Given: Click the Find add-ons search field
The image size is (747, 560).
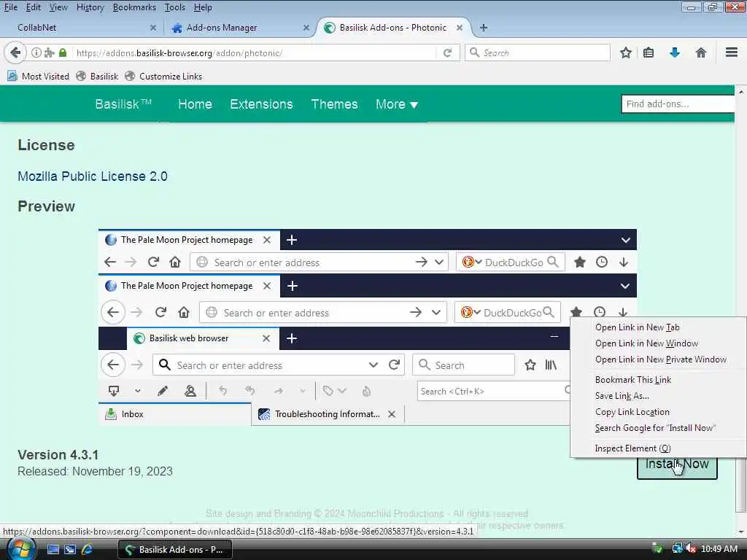Looking at the screenshot, I should [678, 104].
